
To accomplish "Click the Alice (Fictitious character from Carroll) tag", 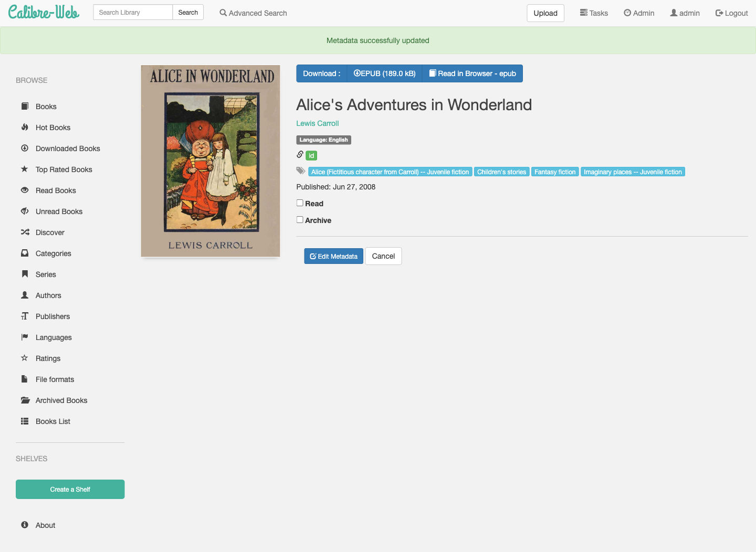I will pyautogui.click(x=390, y=172).
